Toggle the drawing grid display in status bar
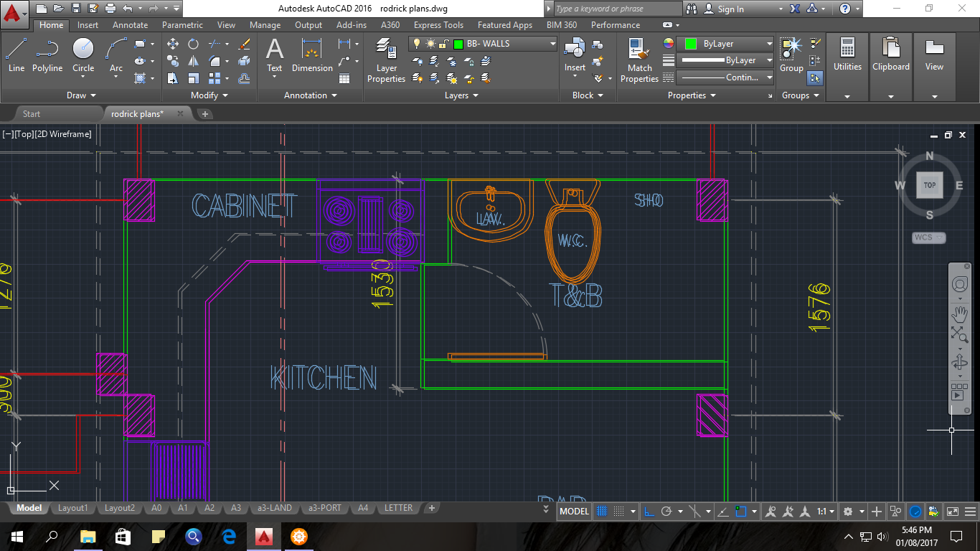The image size is (980, 551). [x=602, y=512]
